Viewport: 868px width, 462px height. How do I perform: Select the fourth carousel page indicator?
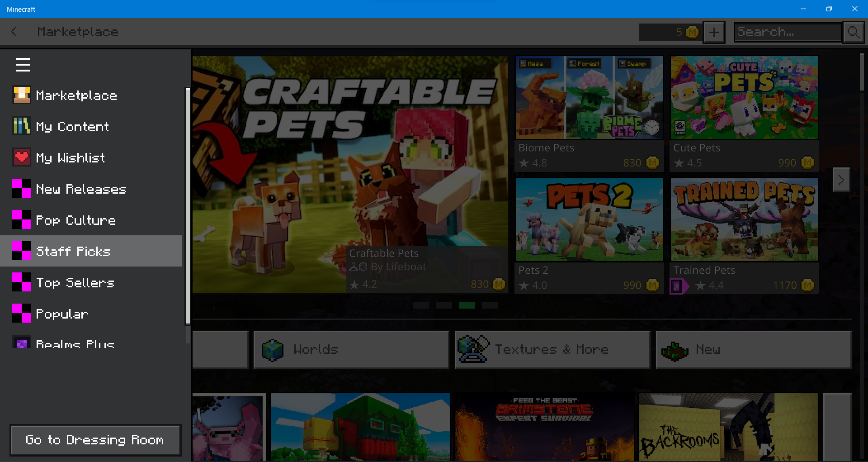490,305
